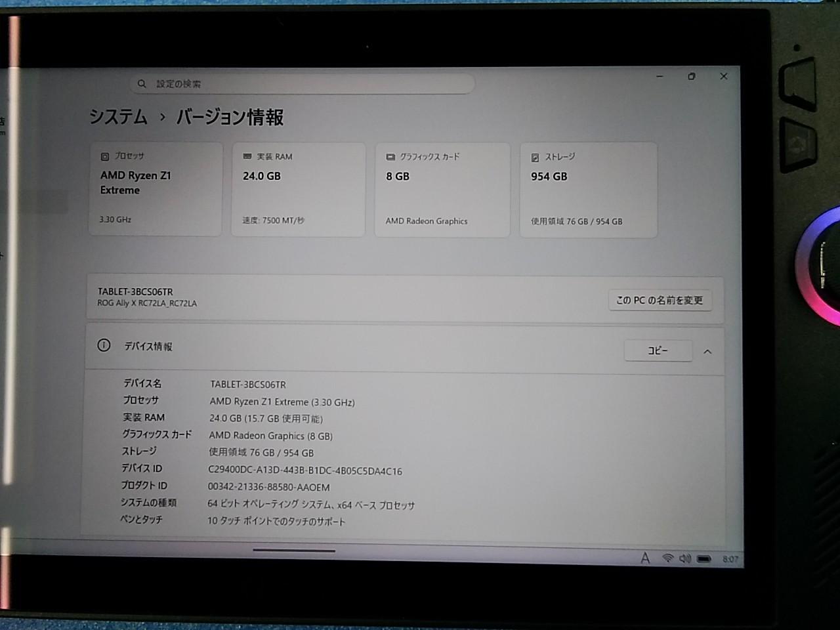Select '24.0 GB' in the 実装 RAM tile
Screen dimensions: 840x630
tap(262, 176)
